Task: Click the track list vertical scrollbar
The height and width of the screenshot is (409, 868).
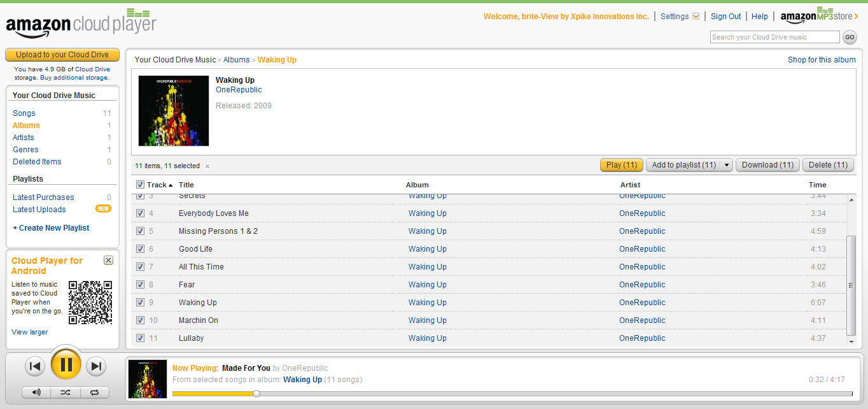Action: [x=852, y=285]
